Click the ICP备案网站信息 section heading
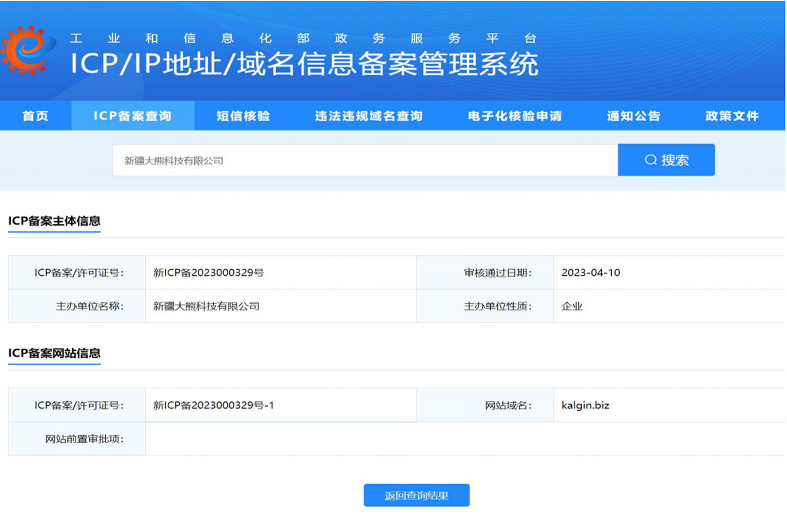 [54, 353]
